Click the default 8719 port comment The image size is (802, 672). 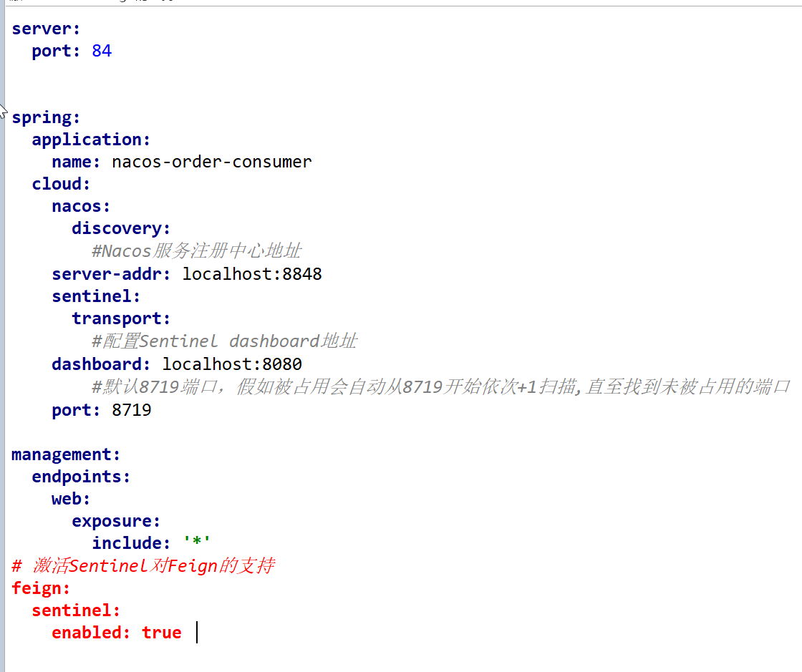[x=441, y=387]
